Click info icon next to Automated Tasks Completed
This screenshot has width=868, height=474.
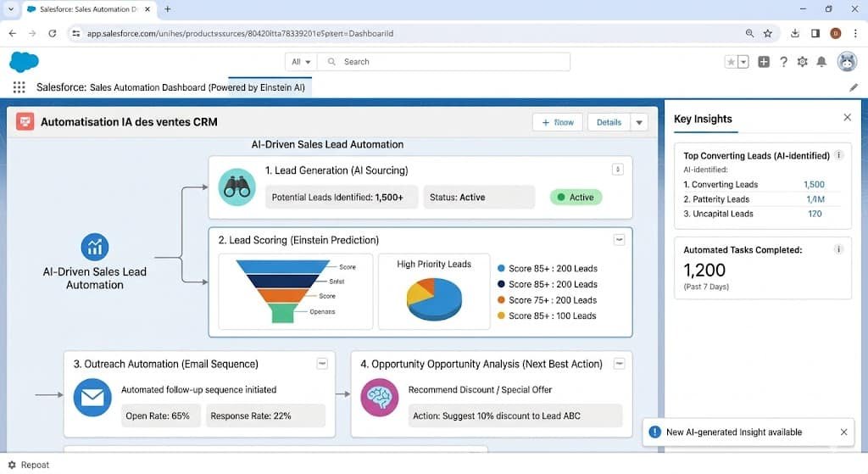tap(838, 250)
